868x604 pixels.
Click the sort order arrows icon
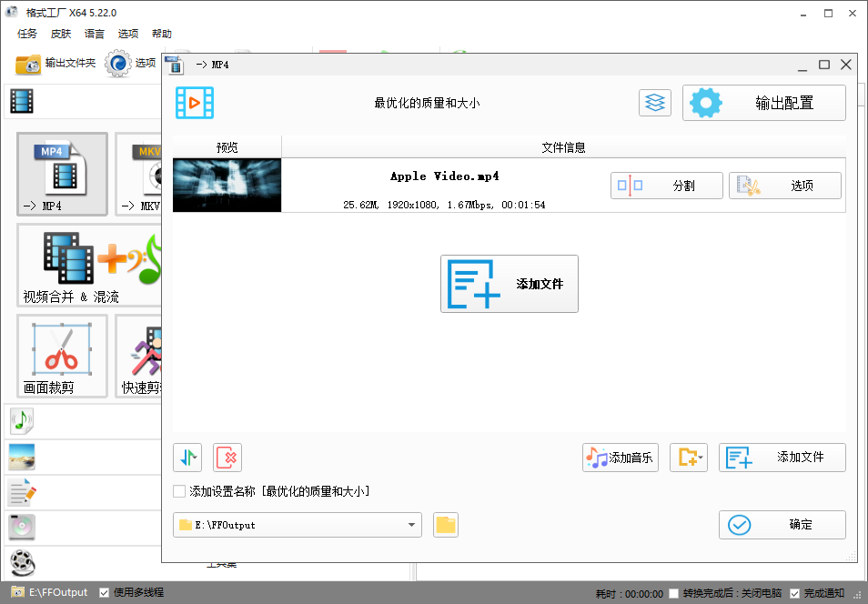point(187,458)
